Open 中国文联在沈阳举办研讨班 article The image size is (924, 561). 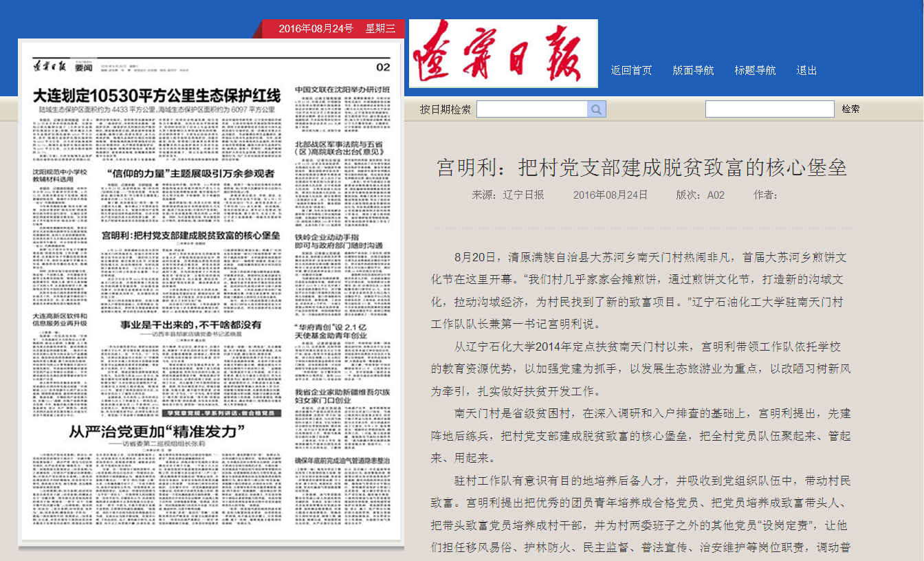(342, 90)
